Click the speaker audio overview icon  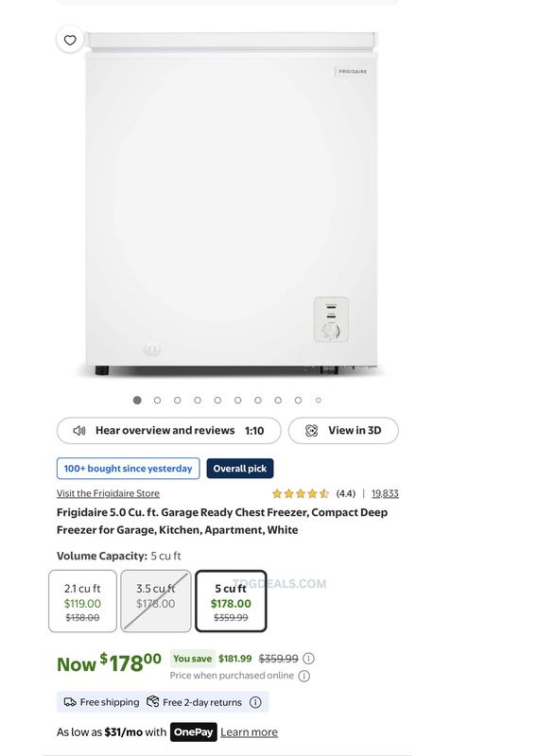coord(79,431)
